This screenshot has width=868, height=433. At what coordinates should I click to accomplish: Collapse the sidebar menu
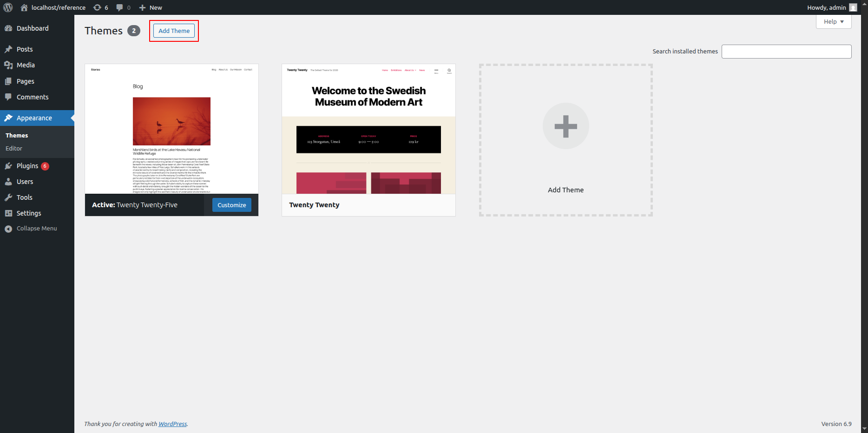37,229
